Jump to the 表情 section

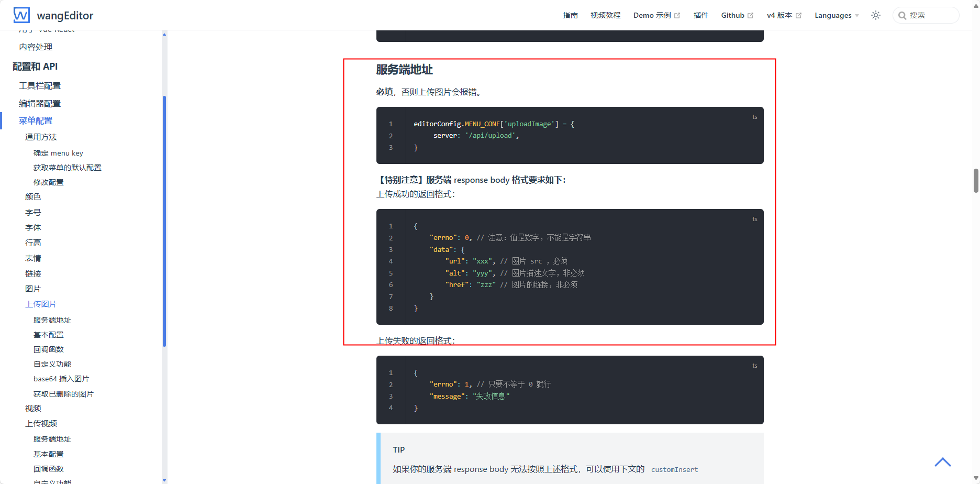point(33,258)
